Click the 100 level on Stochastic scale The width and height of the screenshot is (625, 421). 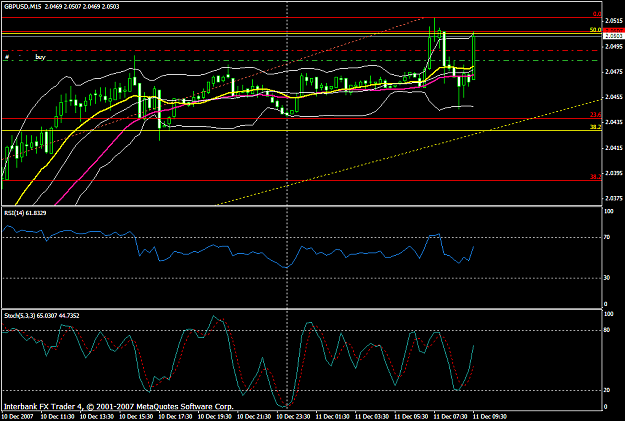coord(609,314)
